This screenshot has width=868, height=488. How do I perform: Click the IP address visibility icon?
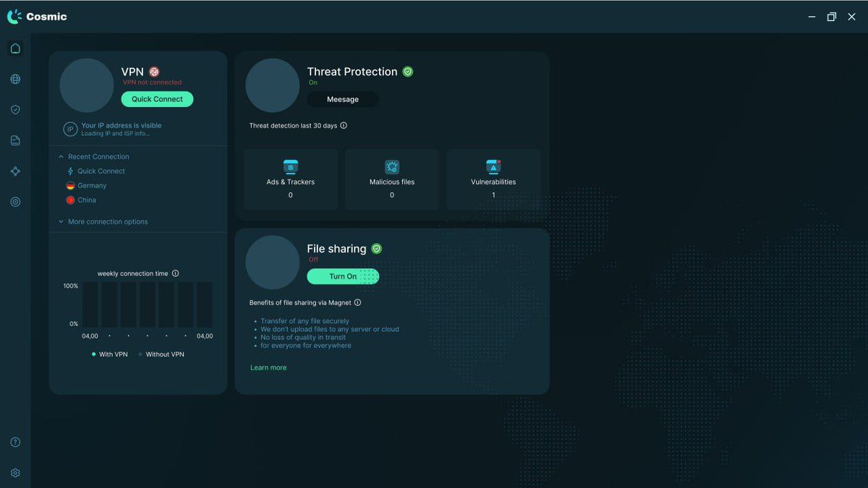(x=69, y=128)
